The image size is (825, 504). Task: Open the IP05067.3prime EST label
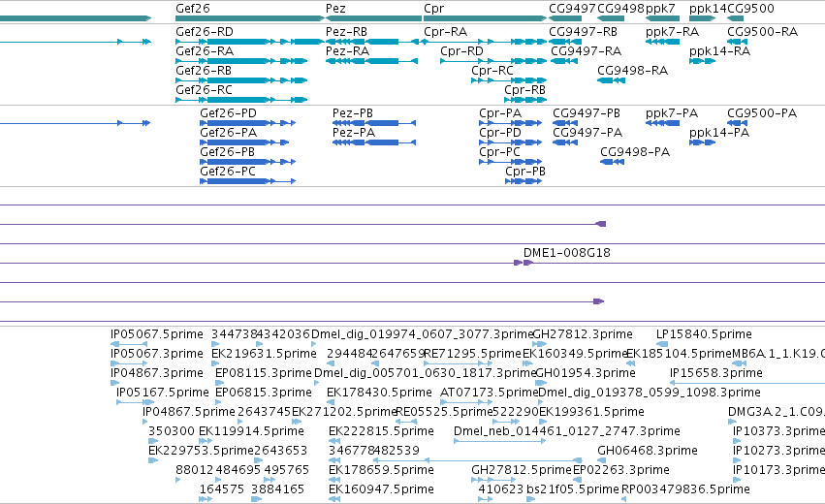tap(157, 354)
